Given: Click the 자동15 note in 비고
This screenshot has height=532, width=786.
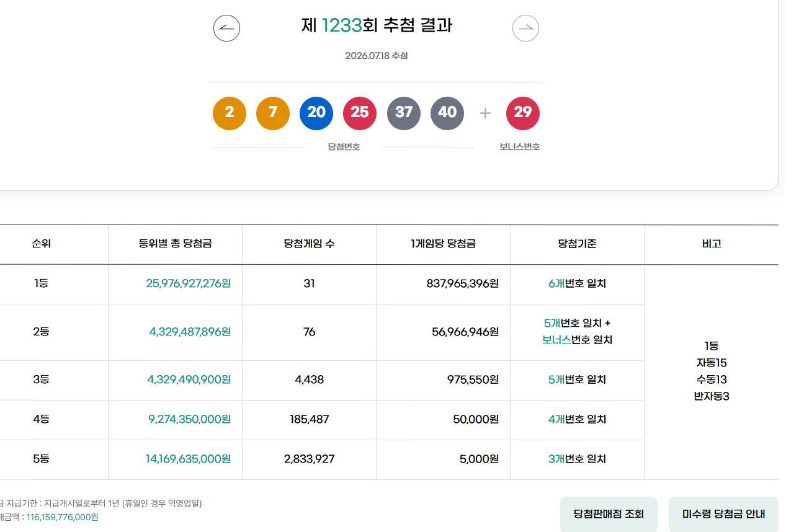Looking at the screenshot, I should [x=712, y=363].
